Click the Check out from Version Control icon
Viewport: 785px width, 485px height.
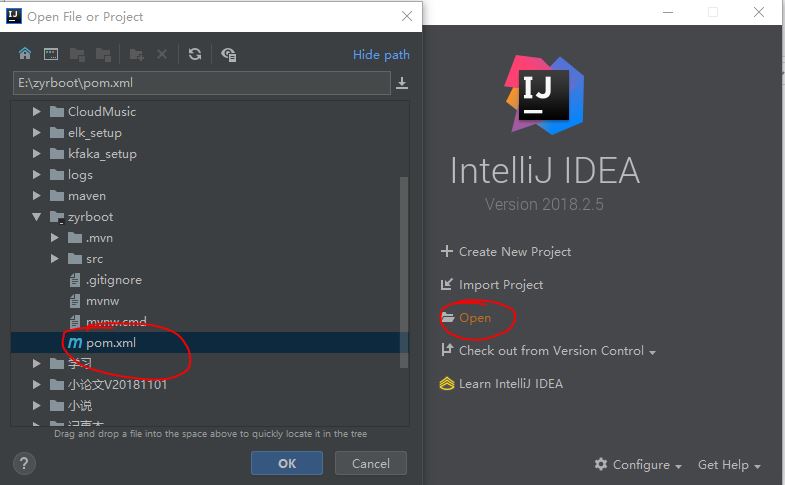tap(447, 349)
